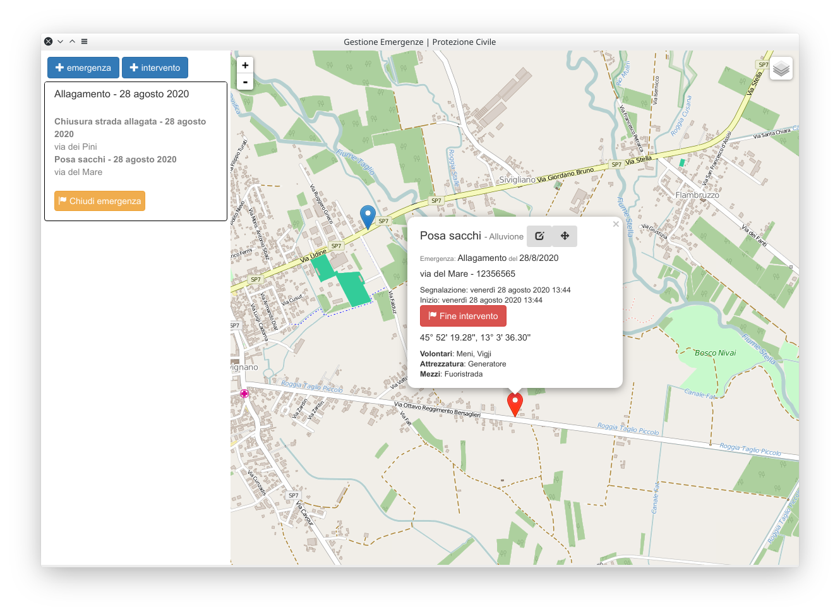Edit the Posa sacchi intervention
Screen dimensions: 840x616
539,236
